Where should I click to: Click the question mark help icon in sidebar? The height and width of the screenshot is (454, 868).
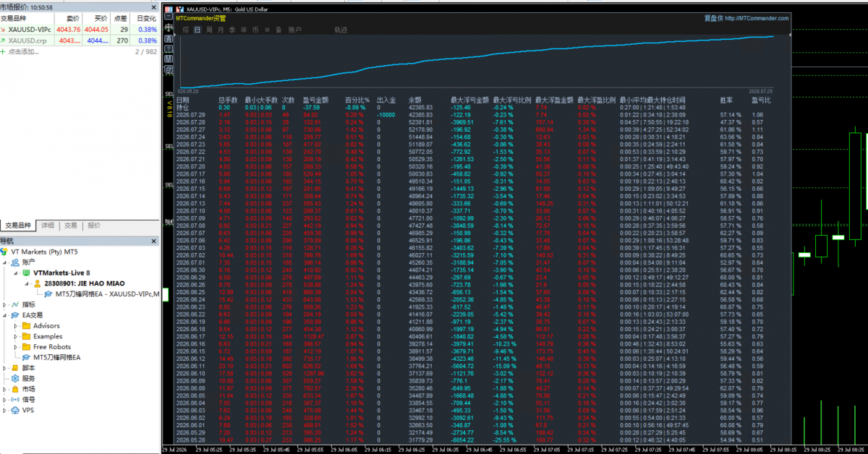(169, 50)
